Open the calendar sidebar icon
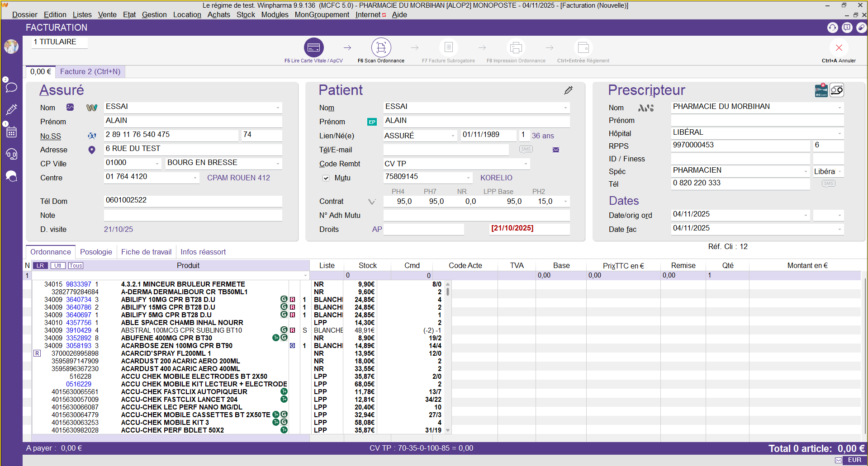Screen dimensions: 868x466 tap(11, 132)
